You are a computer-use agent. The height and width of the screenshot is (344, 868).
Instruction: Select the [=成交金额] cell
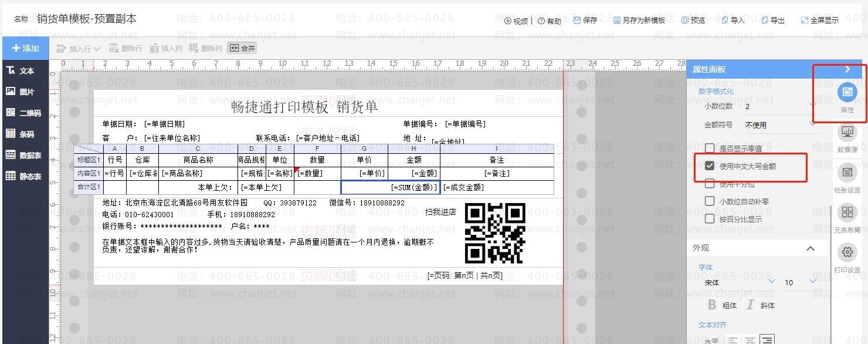click(497, 187)
